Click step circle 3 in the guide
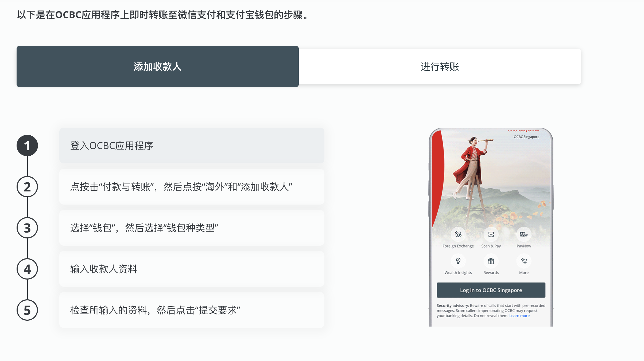644x361 pixels. tap(27, 228)
